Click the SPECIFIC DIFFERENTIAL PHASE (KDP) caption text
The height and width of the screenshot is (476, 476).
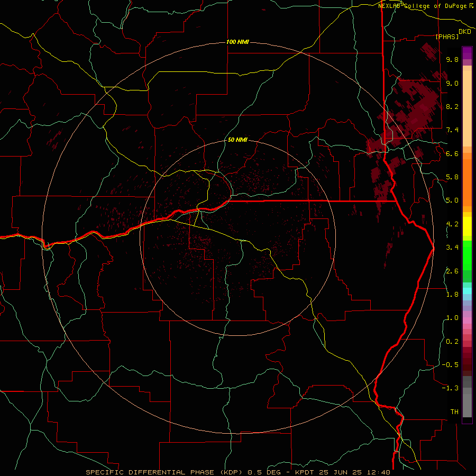(165, 472)
